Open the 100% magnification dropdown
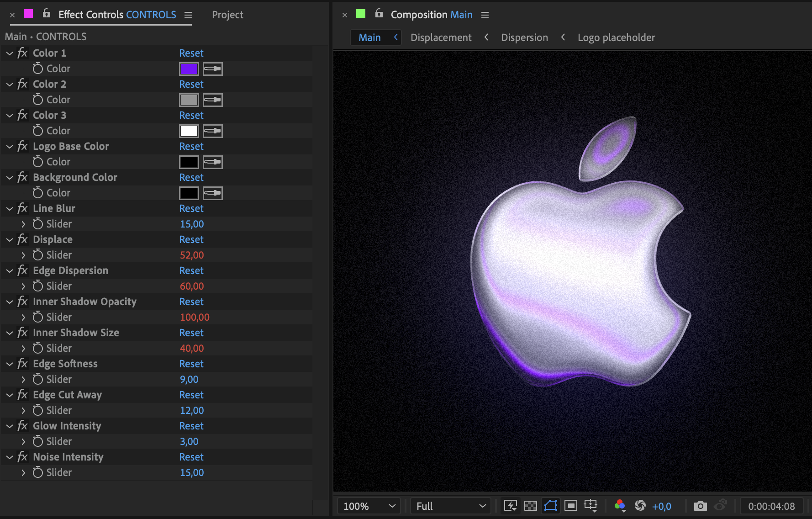The width and height of the screenshot is (812, 519). [369, 506]
